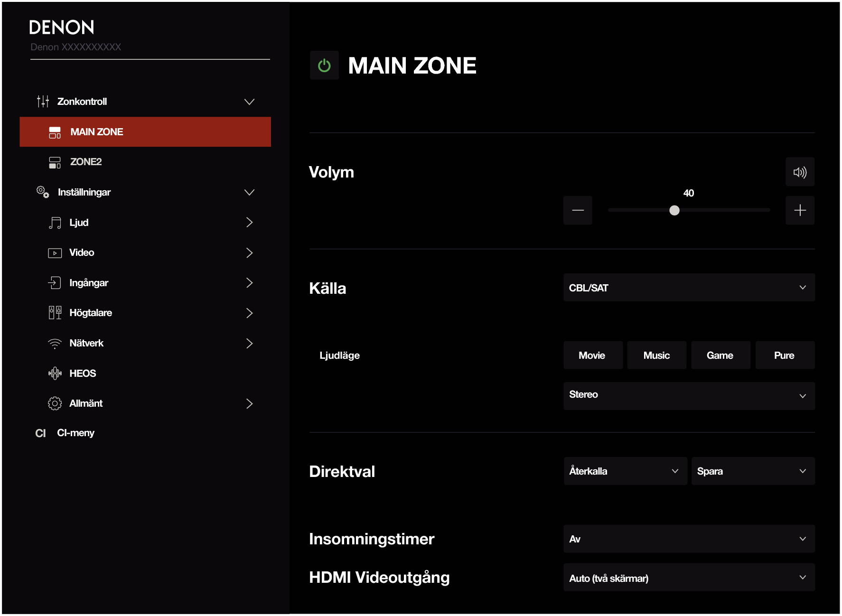Expand the Video submenu arrow
Image resolution: width=842 pixels, height=616 pixels.
[x=249, y=252]
